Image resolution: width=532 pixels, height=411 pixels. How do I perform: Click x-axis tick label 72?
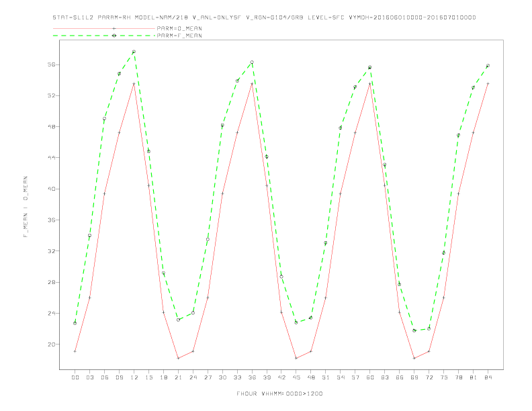[x=429, y=377]
